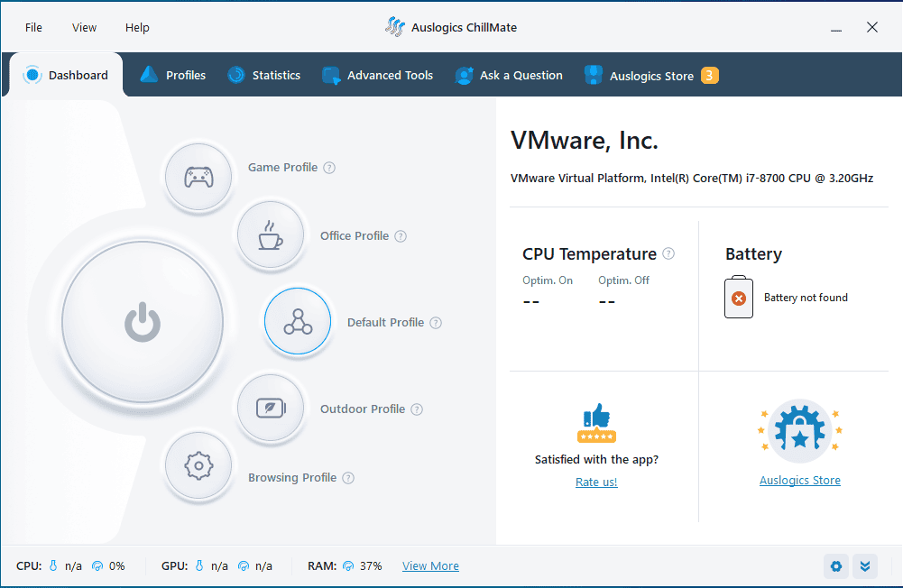Click the Optim. On label
The image size is (903, 588).
click(x=547, y=280)
